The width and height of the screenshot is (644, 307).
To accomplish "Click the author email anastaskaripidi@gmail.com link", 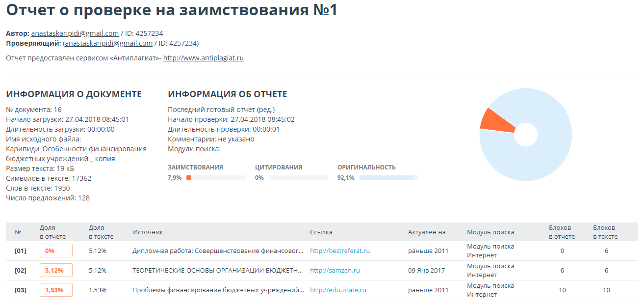I will [x=75, y=33].
